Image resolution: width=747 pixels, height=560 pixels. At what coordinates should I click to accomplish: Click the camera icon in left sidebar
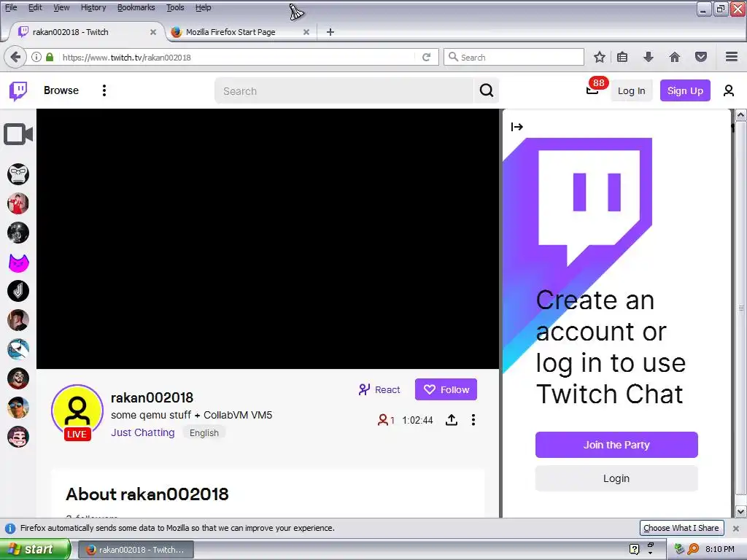point(18,134)
